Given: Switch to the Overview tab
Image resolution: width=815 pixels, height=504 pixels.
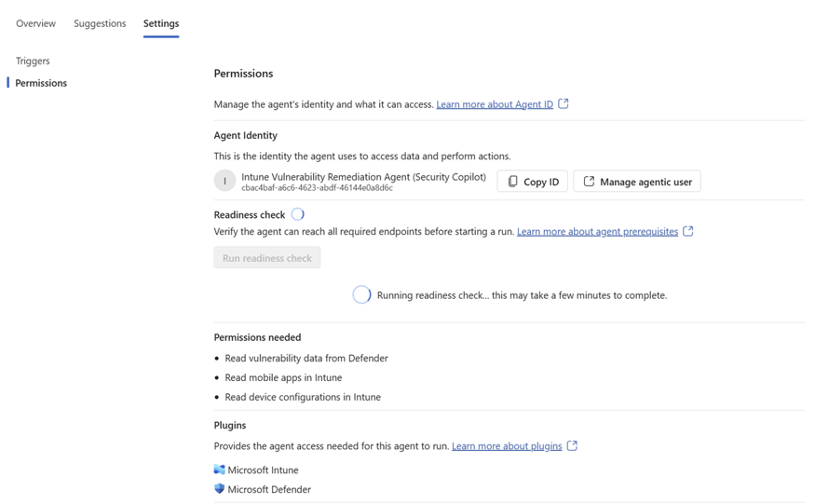Looking at the screenshot, I should (35, 23).
